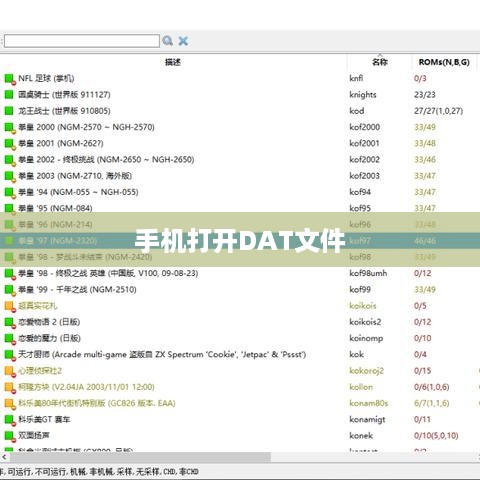Viewport: 480px width, 480px height.
Task: Sort by the 描述 column header
Action: tap(173, 62)
